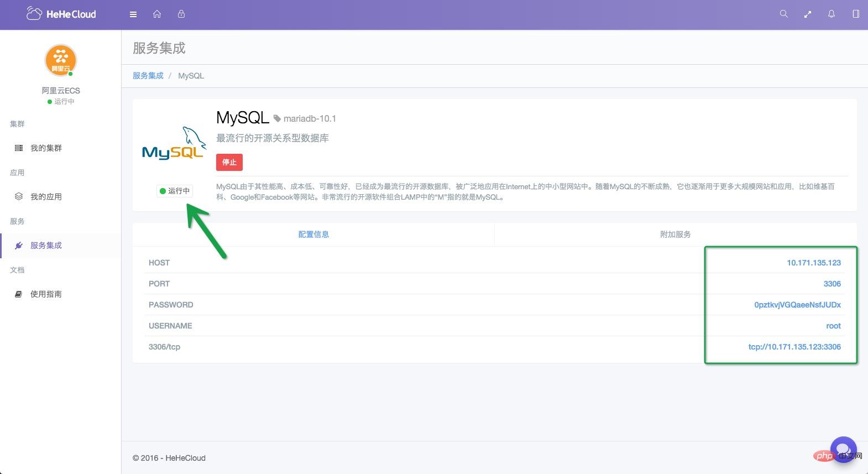868x474 pixels.
Task: Click 服务集成 breadcrumb link
Action: point(148,76)
